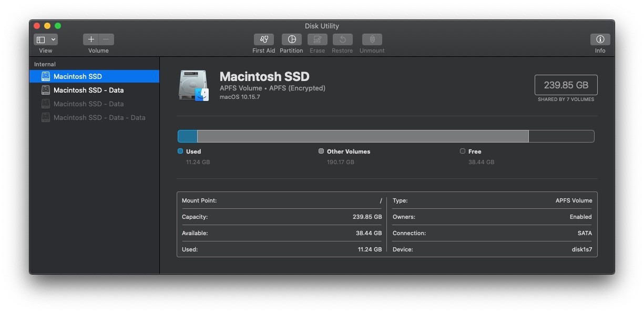Click the 'Mount Point:' label
The width and height of the screenshot is (644, 313).
[x=199, y=200]
